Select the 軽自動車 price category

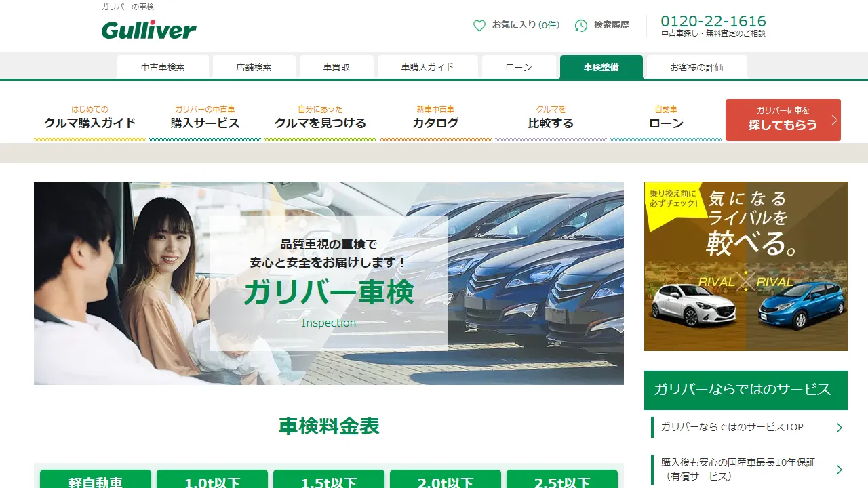tap(96, 479)
